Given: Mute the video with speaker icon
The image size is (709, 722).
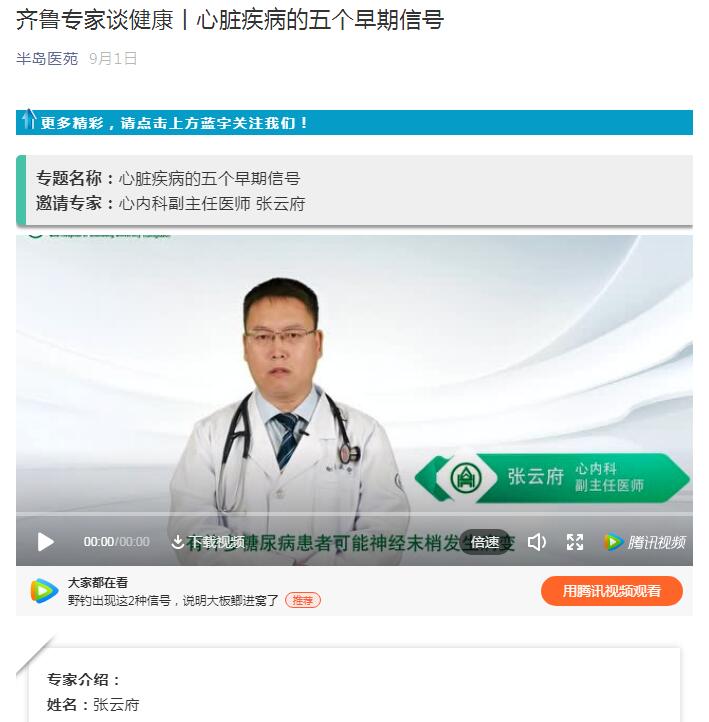Looking at the screenshot, I should (537, 542).
